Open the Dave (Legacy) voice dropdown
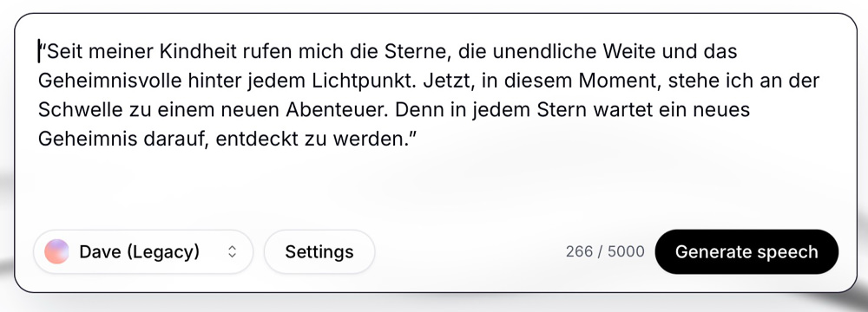The image size is (868, 312). tap(143, 251)
